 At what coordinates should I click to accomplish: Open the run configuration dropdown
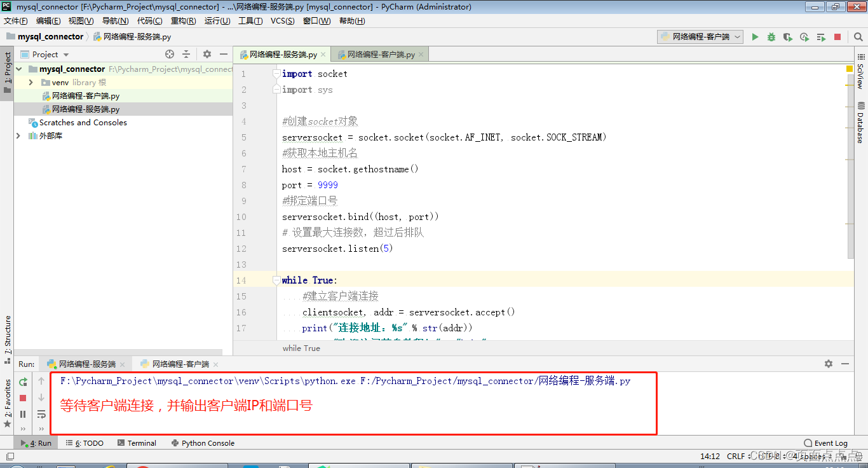point(700,37)
